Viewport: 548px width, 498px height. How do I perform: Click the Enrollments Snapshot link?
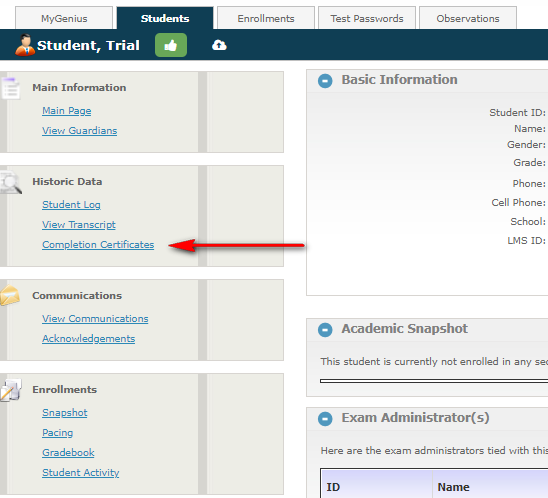tap(65, 413)
